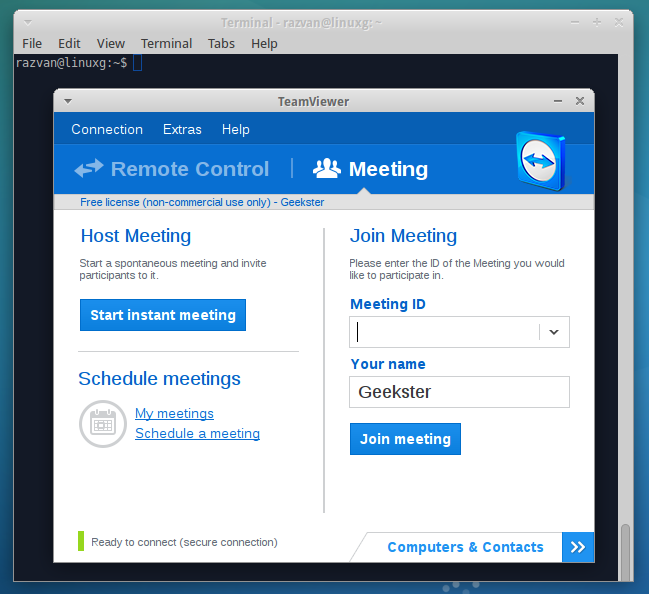The width and height of the screenshot is (649, 594).
Task: Click the Join meeting button
Action: [x=405, y=439]
